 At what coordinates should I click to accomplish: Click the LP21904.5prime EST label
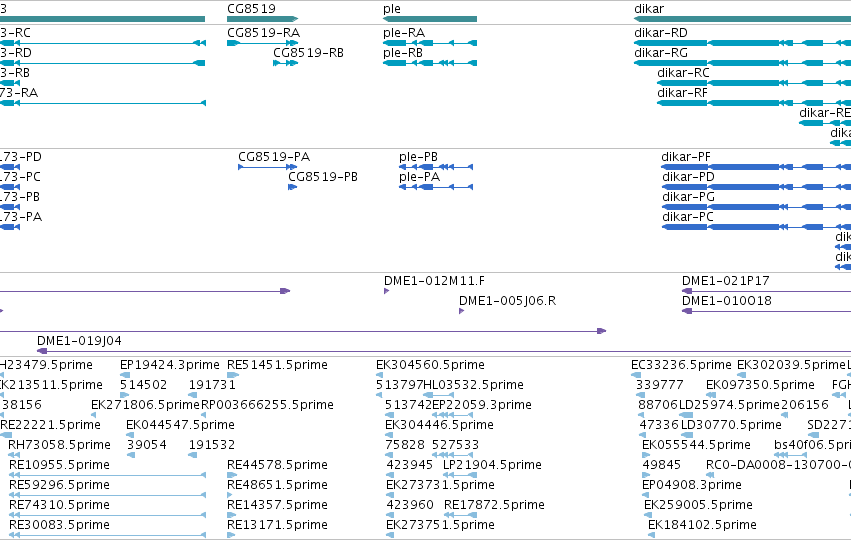492,465
